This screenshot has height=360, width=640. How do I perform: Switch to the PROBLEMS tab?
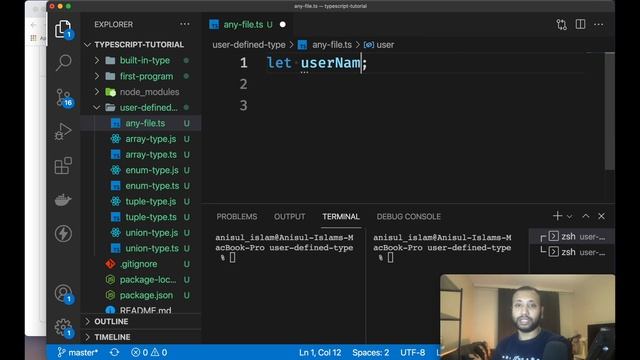click(x=237, y=217)
